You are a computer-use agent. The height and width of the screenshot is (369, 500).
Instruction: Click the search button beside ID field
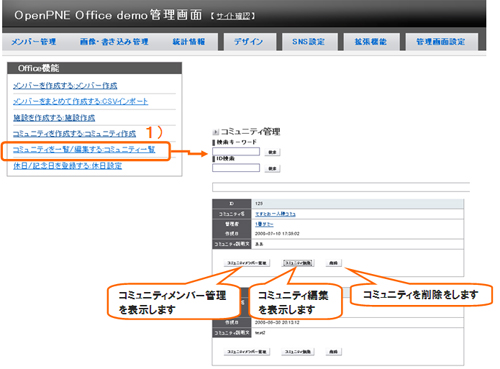click(x=272, y=169)
